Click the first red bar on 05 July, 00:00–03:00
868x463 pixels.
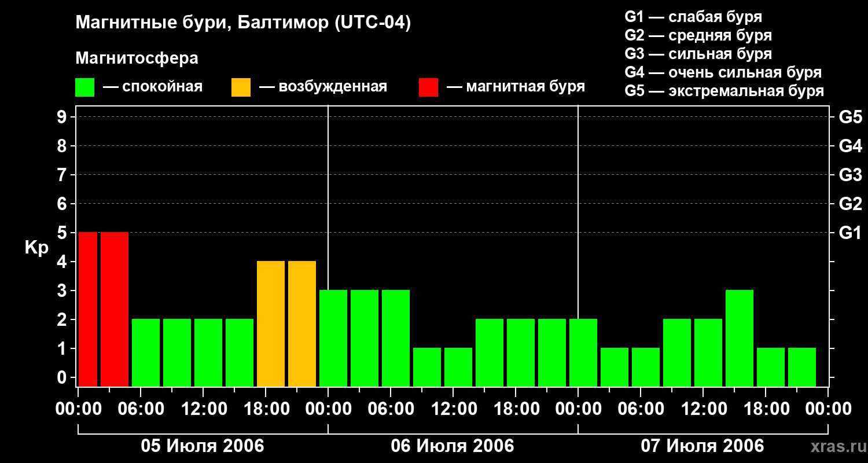click(x=88, y=309)
